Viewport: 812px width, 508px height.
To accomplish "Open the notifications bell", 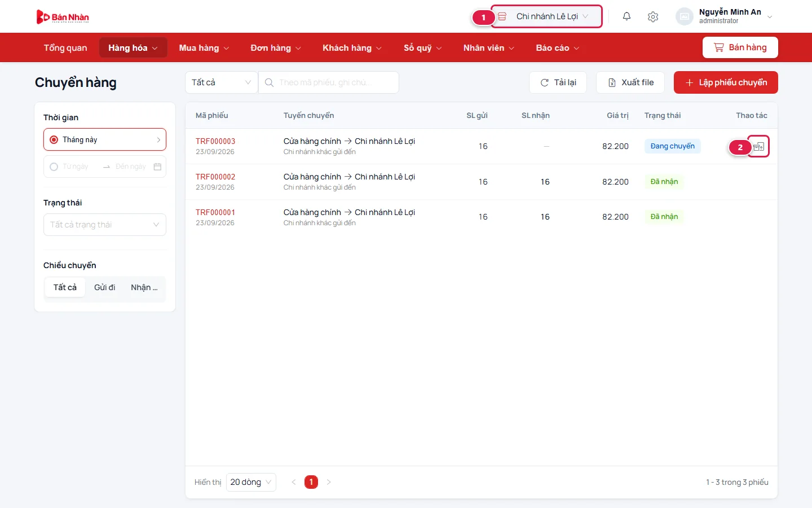I will pyautogui.click(x=626, y=16).
